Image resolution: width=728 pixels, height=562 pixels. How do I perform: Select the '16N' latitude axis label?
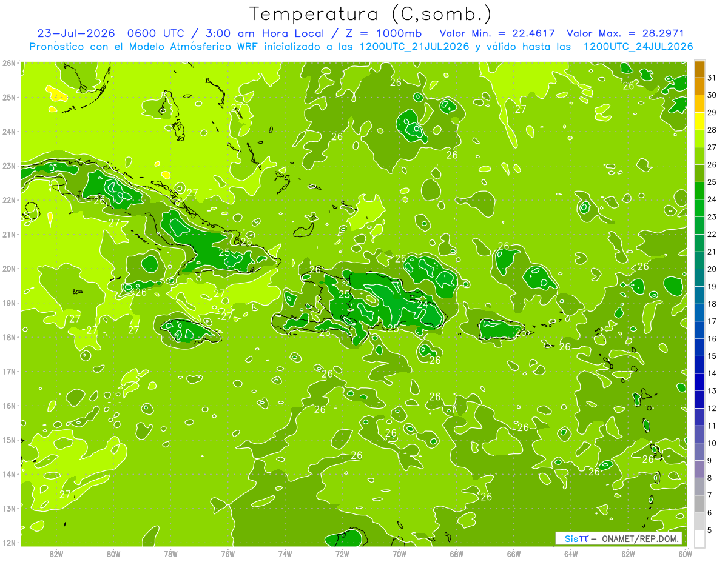8,406
